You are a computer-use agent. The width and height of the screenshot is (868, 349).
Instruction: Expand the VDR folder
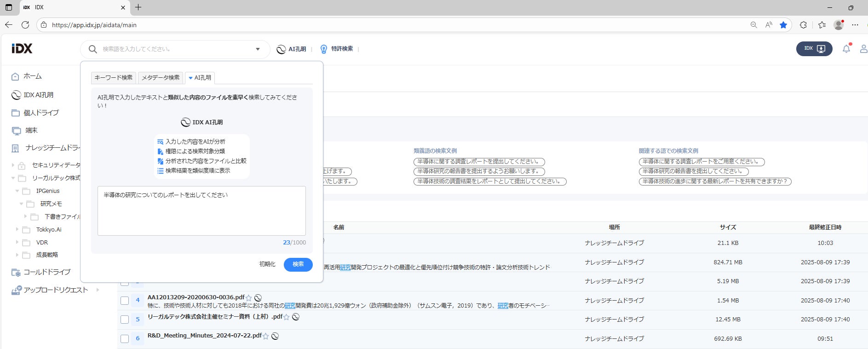tap(17, 242)
